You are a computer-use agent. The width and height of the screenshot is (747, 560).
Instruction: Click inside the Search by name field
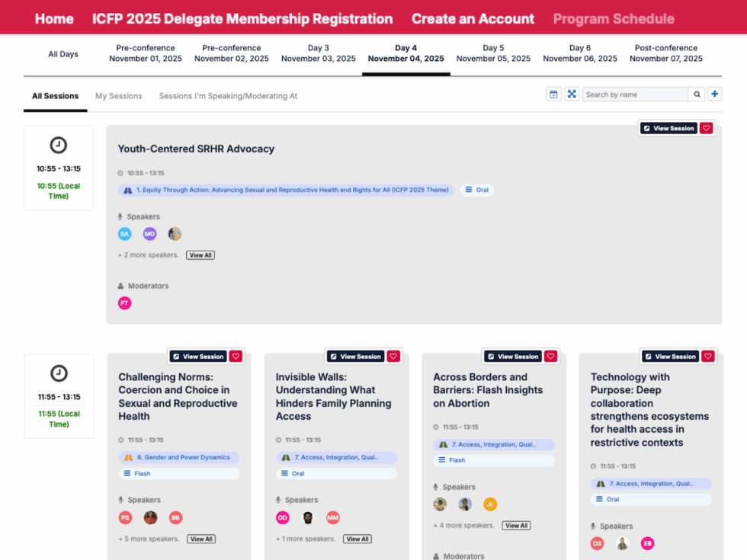(636, 94)
